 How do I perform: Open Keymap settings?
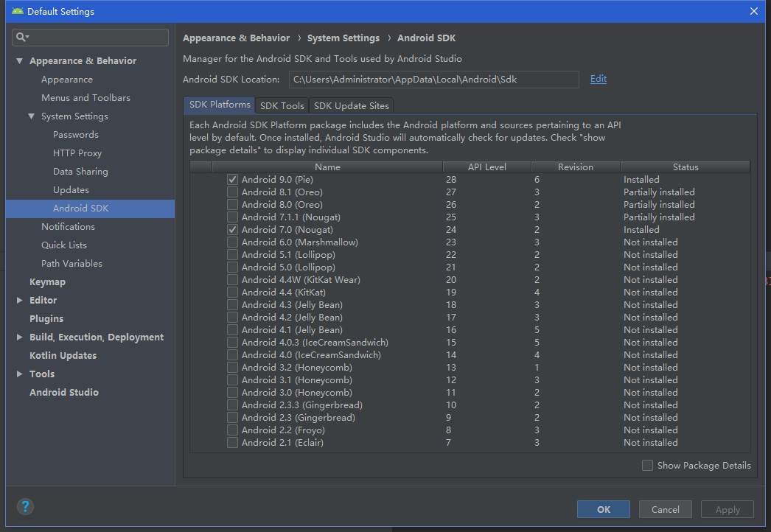click(47, 281)
